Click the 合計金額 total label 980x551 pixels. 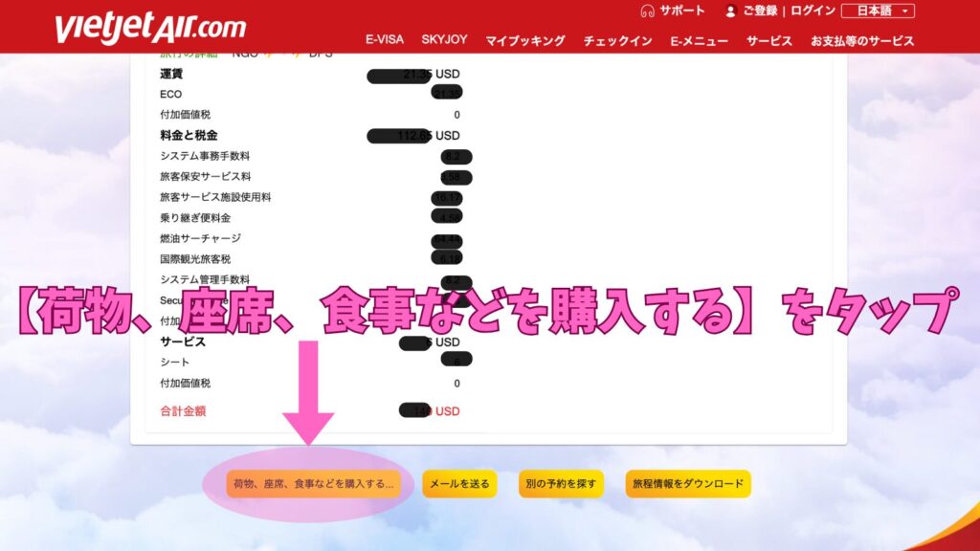pyautogui.click(x=183, y=411)
